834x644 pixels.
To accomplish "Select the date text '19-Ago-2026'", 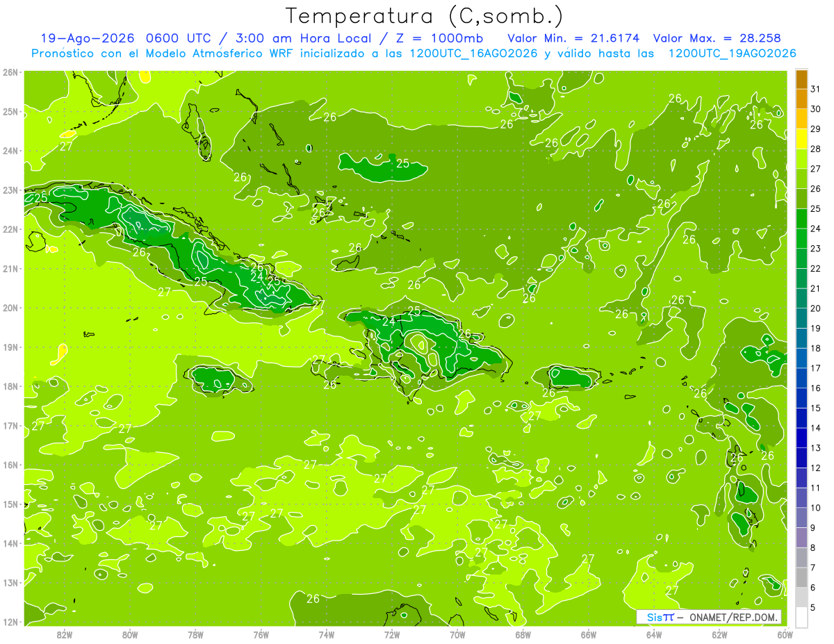I will pyautogui.click(x=88, y=38).
